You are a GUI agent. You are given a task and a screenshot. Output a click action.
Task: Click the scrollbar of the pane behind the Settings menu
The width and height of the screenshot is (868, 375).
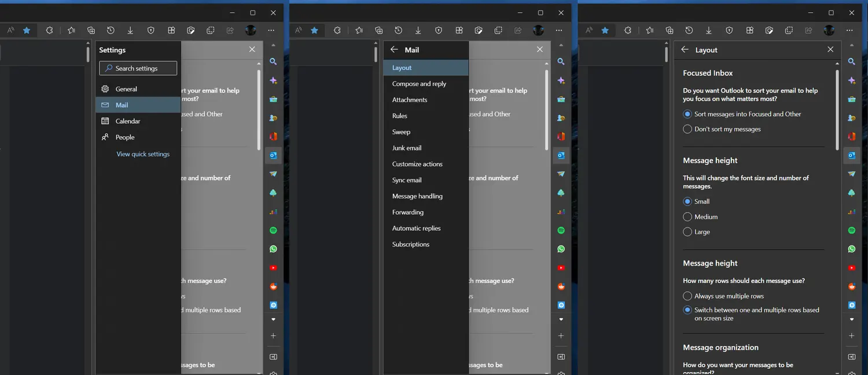point(259,110)
